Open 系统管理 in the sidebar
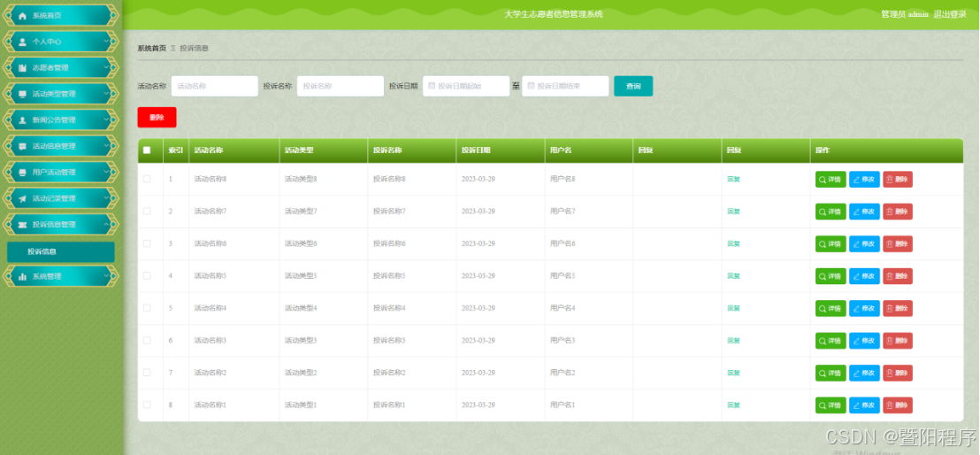Screen dimensions: 980x455 click(61, 277)
